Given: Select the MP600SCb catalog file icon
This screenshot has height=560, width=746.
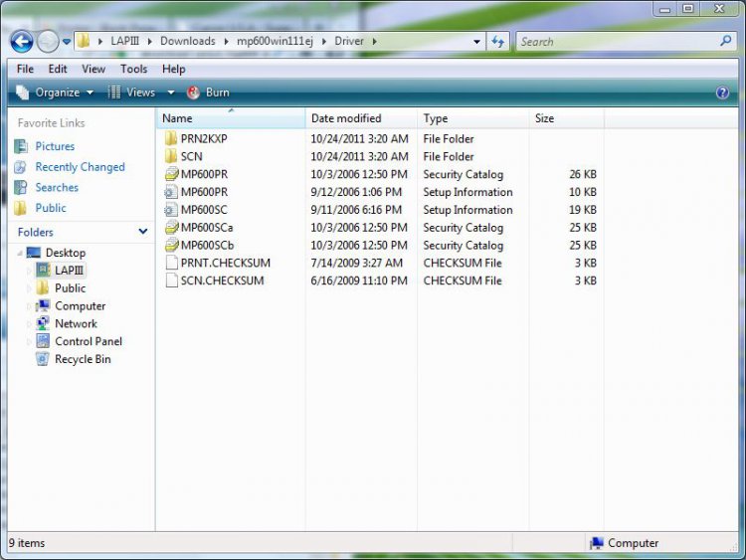Looking at the screenshot, I should click(171, 245).
